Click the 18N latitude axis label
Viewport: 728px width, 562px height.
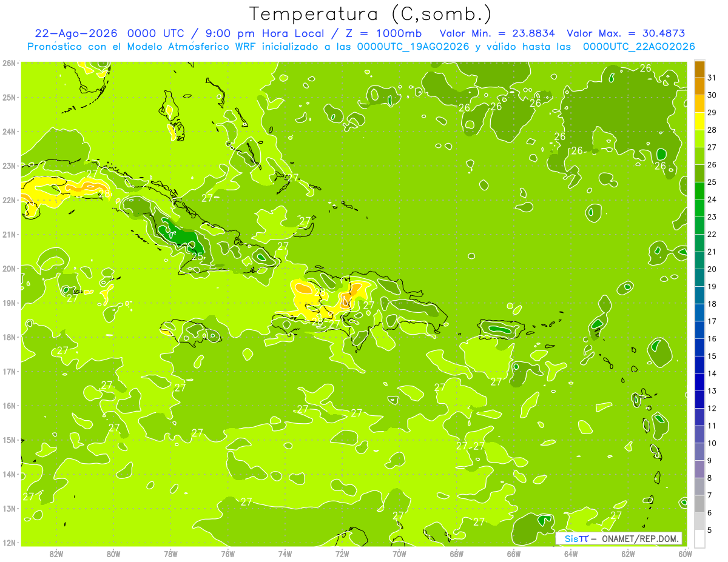9,337
